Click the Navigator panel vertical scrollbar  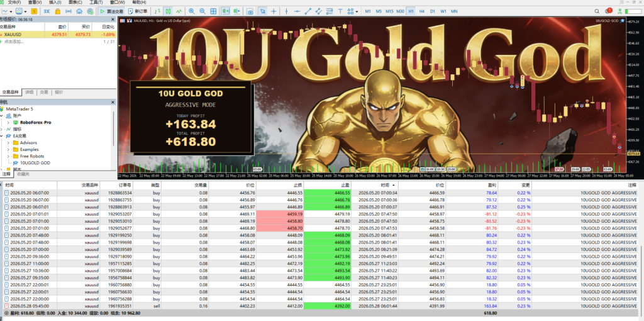(x=114, y=127)
